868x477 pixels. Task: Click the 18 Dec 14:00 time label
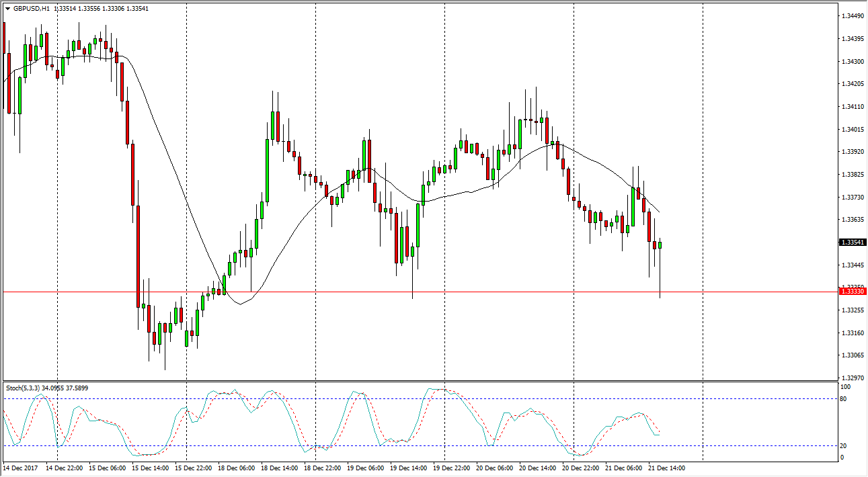[x=279, y=468]
